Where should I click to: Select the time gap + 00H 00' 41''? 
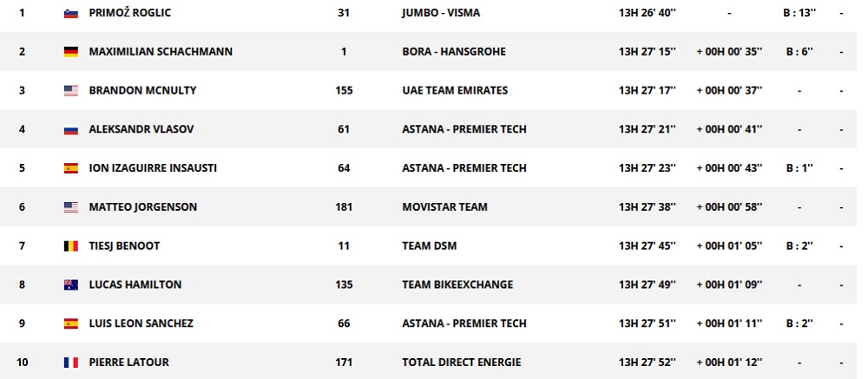[729, 130]
